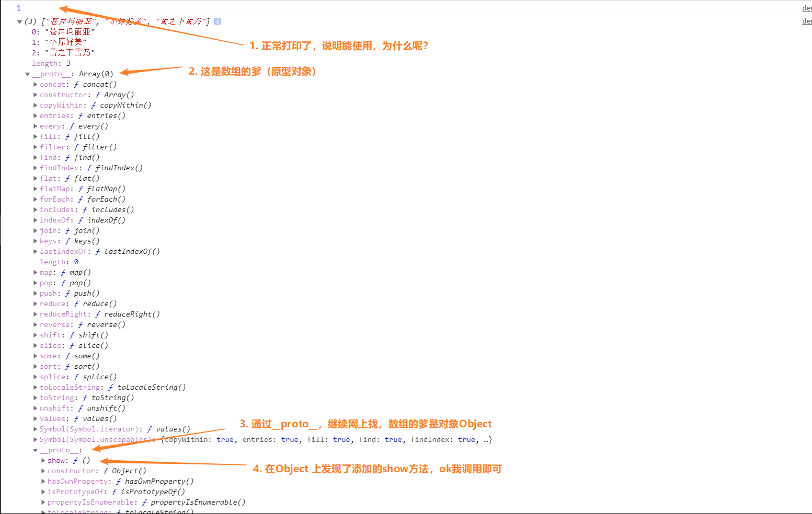Expand the join function entry
The width and height of the screenshot is (812, 514).
(x=35, y=230)
